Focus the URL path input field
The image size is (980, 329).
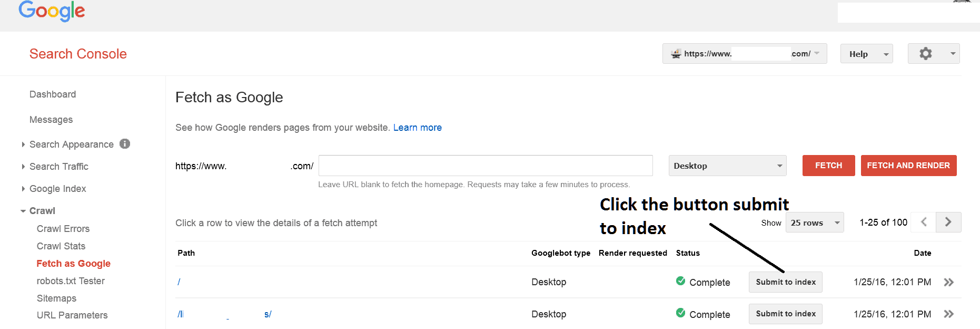click(486, 166)
